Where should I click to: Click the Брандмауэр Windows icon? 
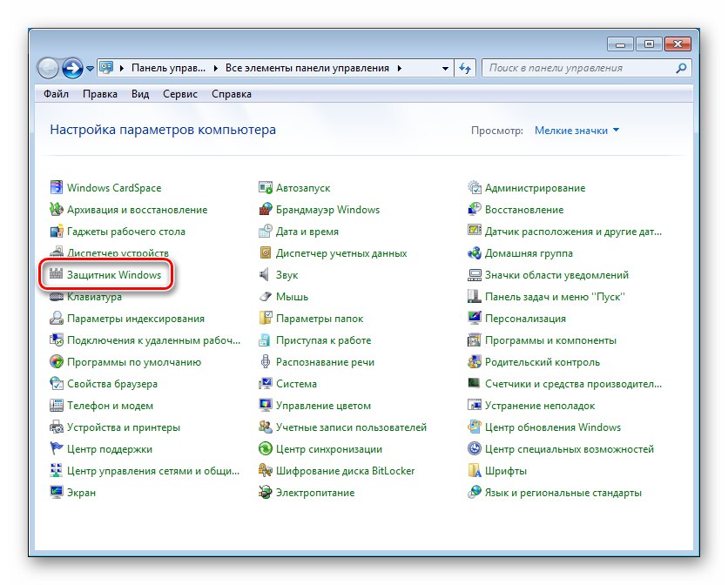coord(265,210)
